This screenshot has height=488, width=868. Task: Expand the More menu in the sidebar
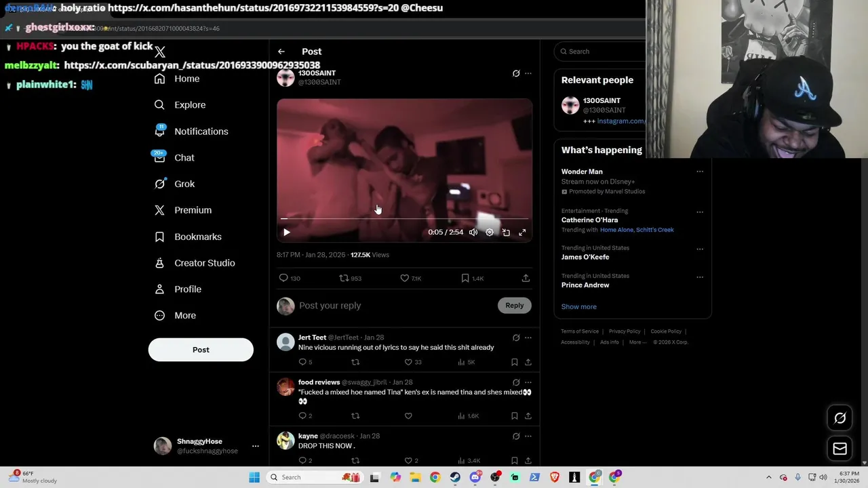pos(175,316)
